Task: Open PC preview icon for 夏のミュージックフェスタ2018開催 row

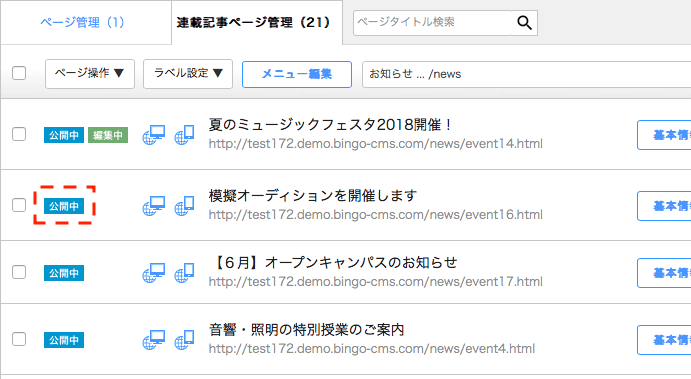Action: click(x=154, y=135)
